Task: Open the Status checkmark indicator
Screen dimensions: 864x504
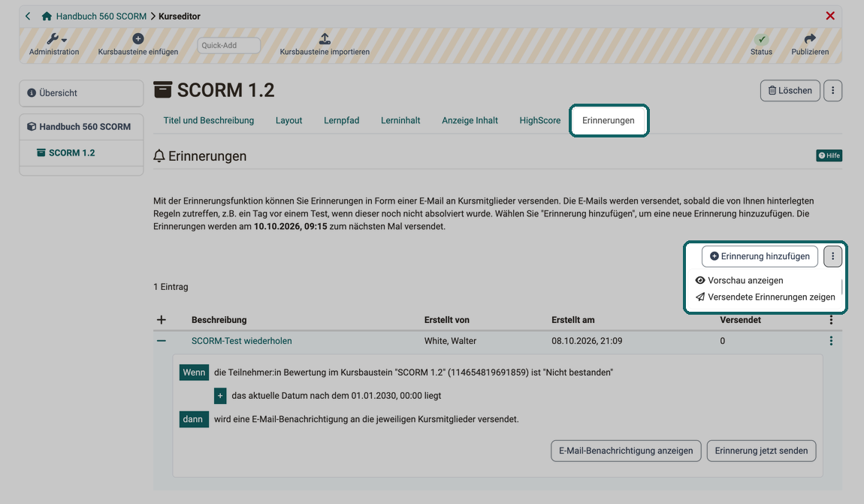Action: (x=761, y=40)
